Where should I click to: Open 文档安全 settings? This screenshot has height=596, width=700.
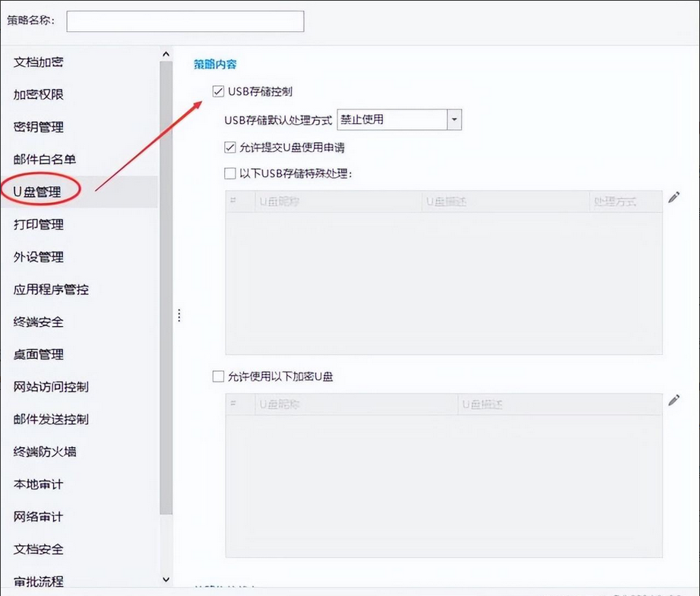39,550
